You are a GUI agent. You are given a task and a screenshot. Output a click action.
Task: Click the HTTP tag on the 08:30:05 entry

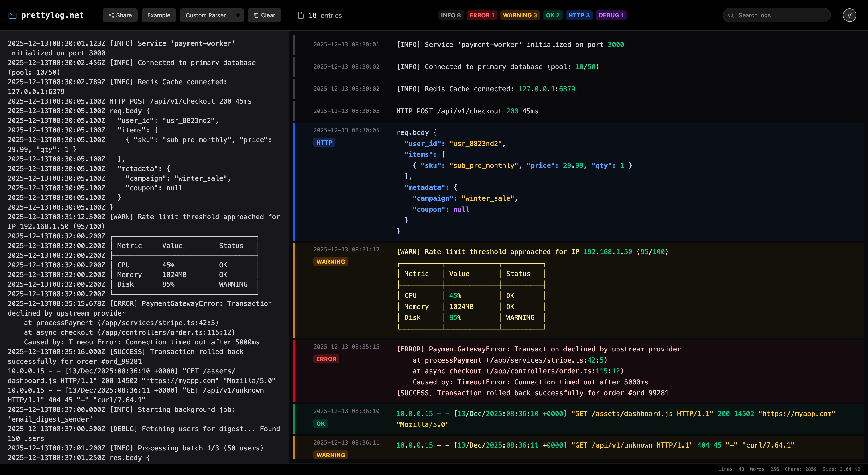click(324, 142)
